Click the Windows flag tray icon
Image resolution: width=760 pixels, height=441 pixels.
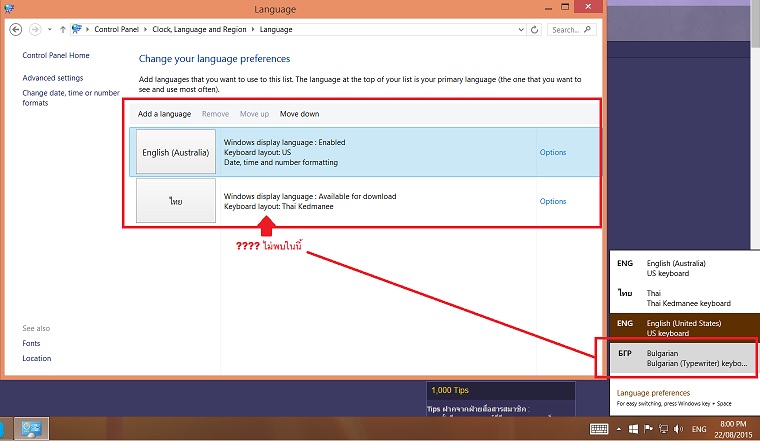[633, 429]
